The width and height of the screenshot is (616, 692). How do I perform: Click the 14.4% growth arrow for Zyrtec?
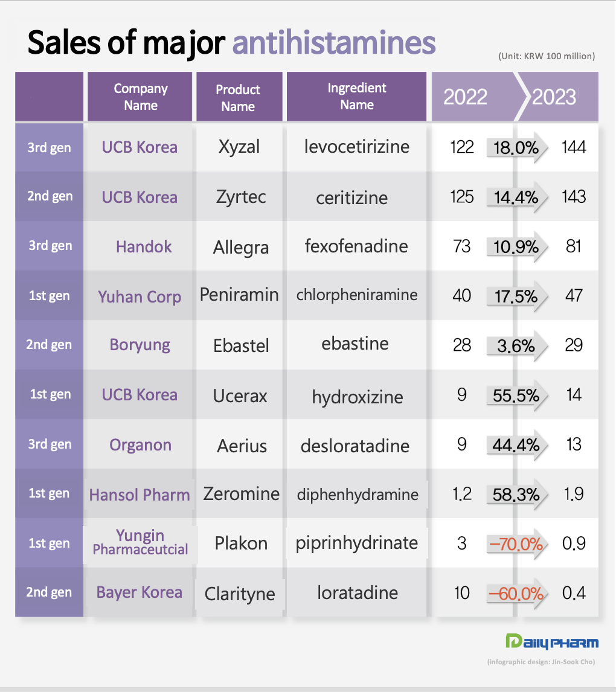tap(516, 197)
